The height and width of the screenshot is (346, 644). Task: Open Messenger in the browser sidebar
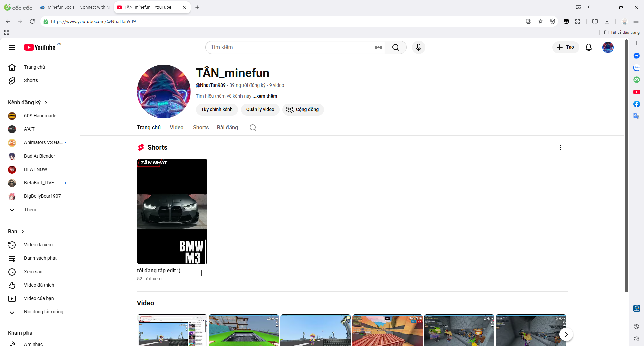click(x=636, y=56)
